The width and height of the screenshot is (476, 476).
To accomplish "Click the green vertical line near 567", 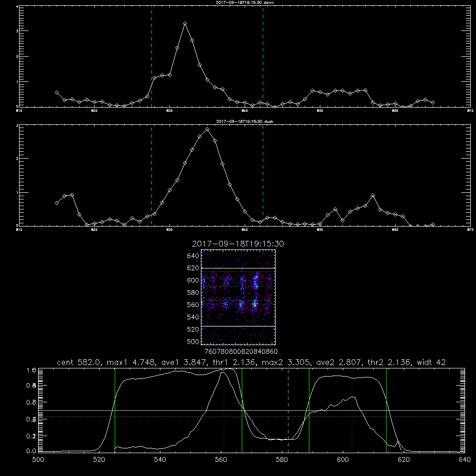I will [x=242, y=410].
